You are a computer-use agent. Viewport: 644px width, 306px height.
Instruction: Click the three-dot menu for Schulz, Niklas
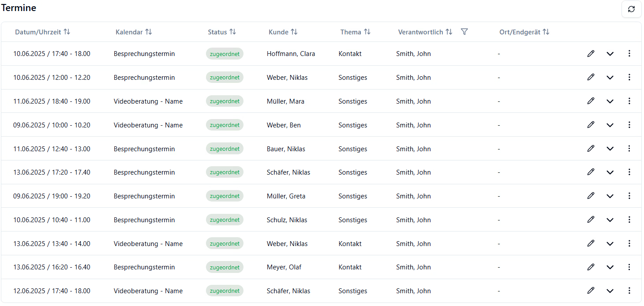[629, 220]
